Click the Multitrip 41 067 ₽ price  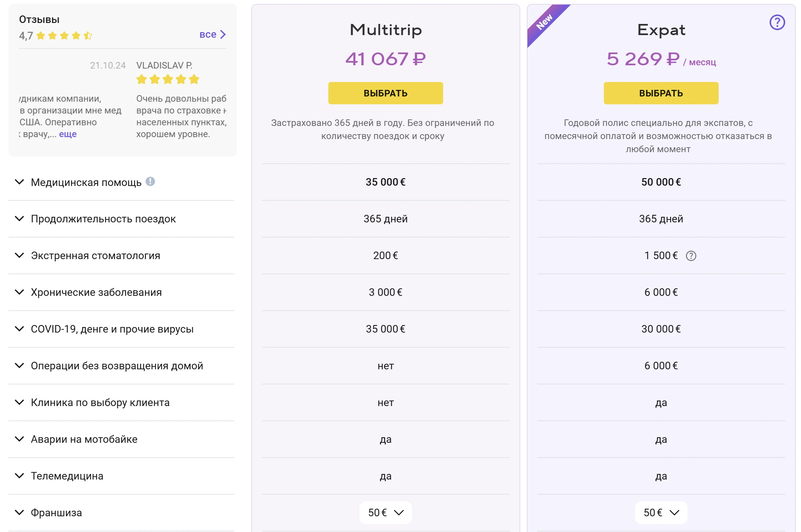[385, 59]
